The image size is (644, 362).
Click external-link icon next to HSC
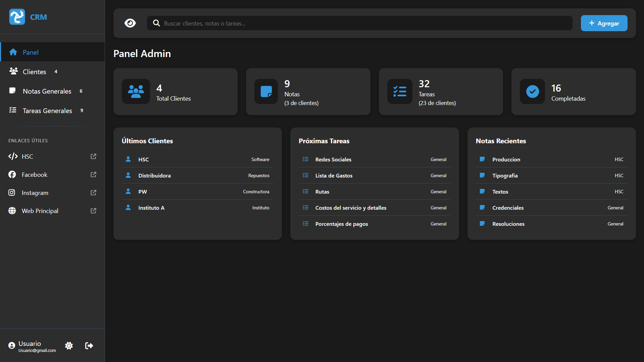(93, 156)
